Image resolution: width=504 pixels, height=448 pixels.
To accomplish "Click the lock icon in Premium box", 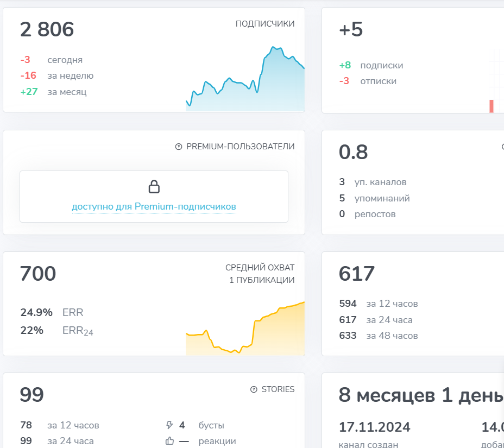I will [154, 187].
